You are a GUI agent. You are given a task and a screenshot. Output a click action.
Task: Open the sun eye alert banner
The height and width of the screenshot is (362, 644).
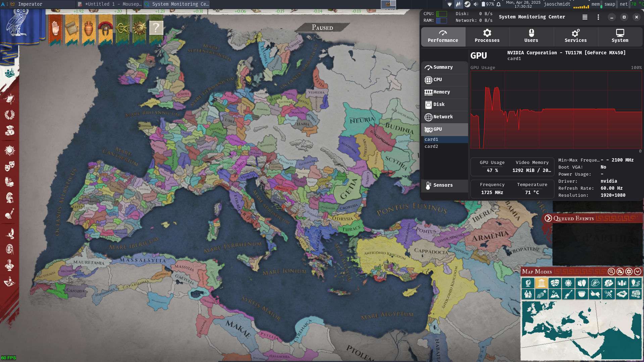(139, 30)
